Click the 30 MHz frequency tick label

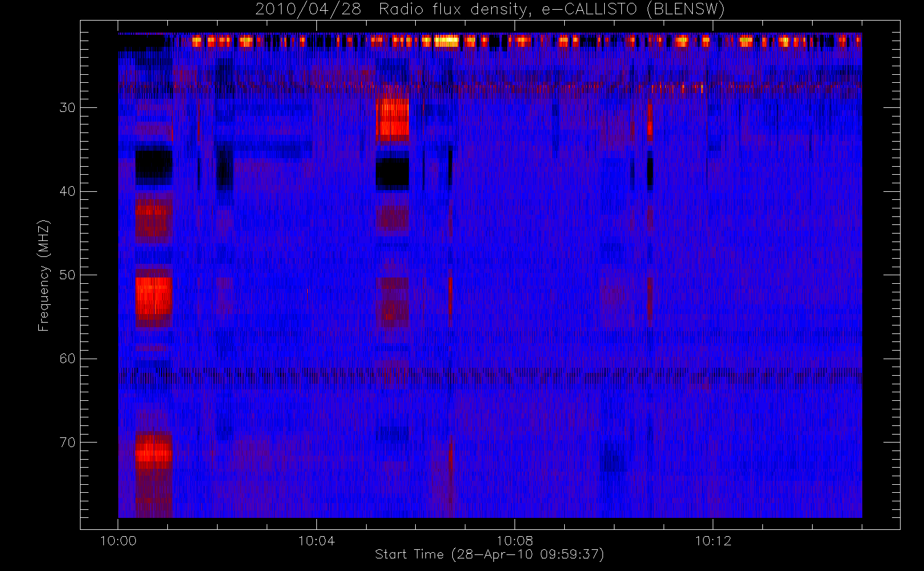coord(67,107)
